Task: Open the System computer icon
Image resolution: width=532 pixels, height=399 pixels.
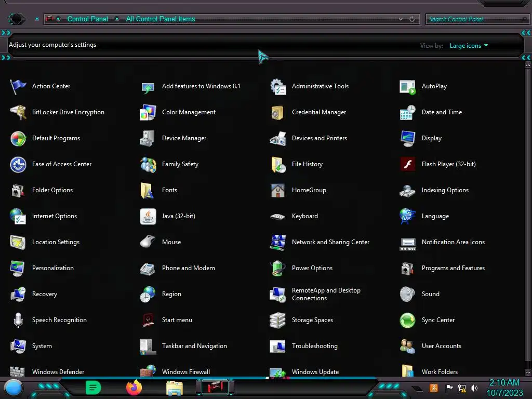Action: [18, 346]
